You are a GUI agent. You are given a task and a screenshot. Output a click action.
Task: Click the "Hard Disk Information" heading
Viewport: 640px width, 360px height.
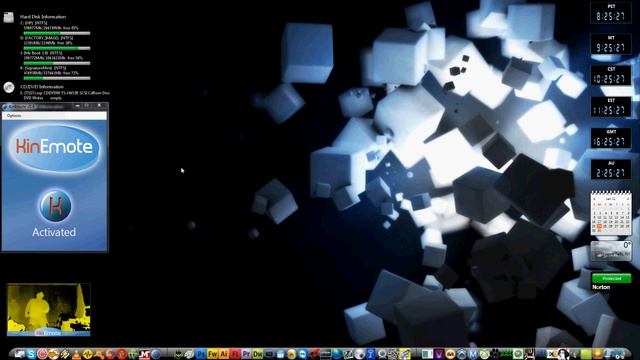tap(43, 17)
